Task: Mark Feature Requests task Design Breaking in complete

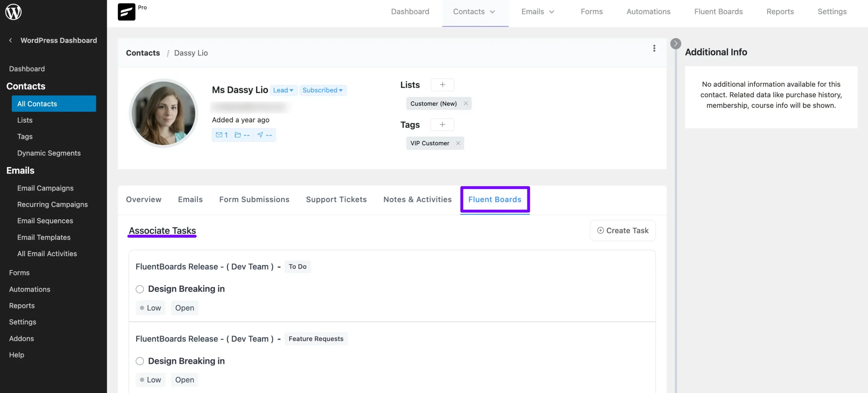Action: (140, 361)
